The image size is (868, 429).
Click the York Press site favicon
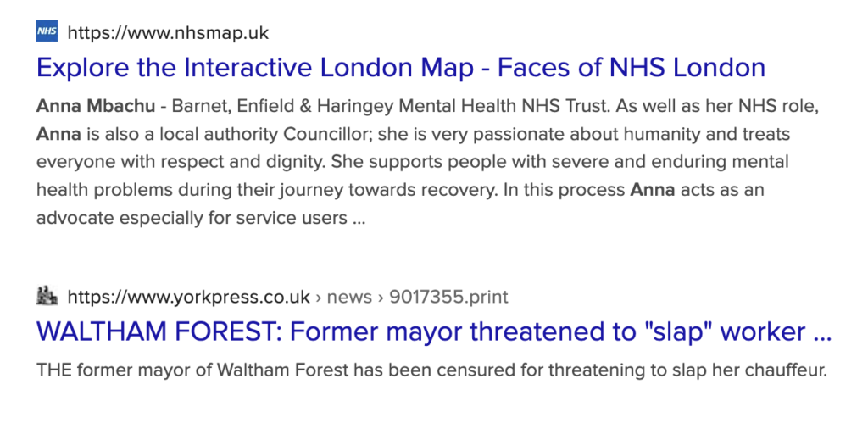47,296
